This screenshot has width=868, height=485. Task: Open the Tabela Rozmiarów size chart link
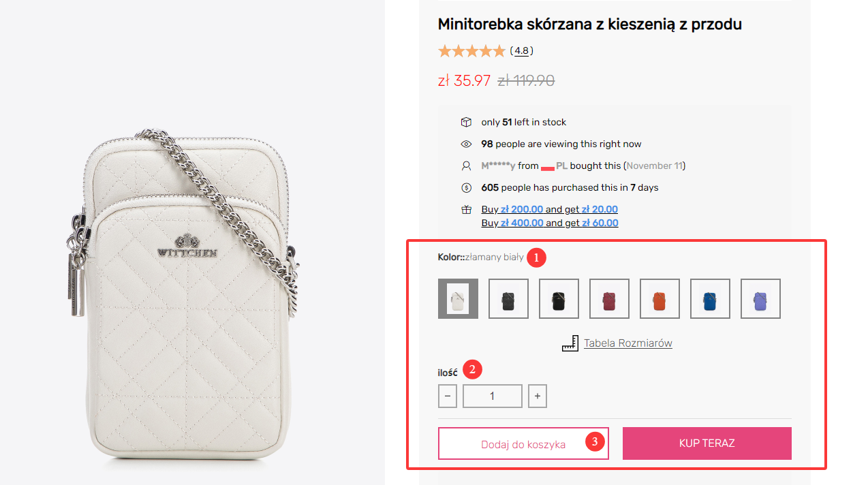627,343
